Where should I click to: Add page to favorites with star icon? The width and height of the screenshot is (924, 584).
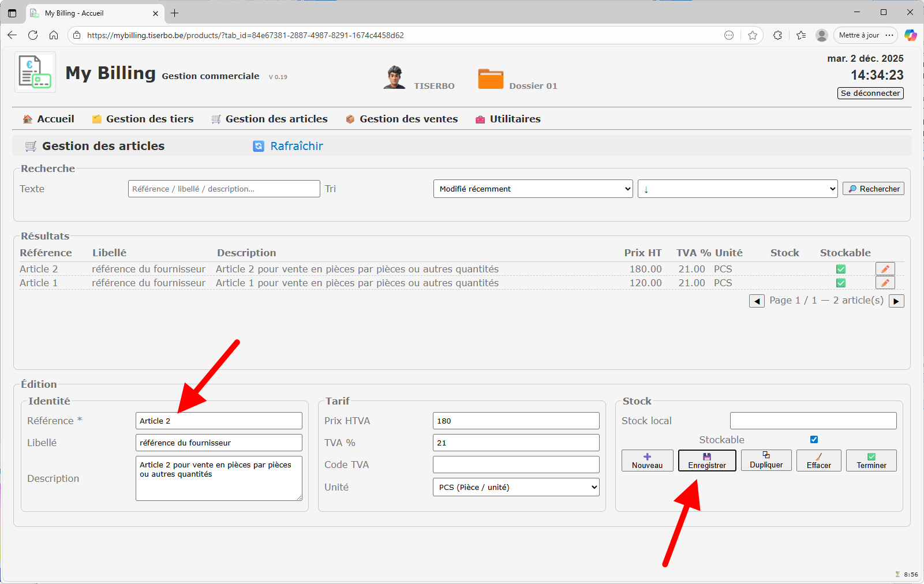(x=753, y=35)
